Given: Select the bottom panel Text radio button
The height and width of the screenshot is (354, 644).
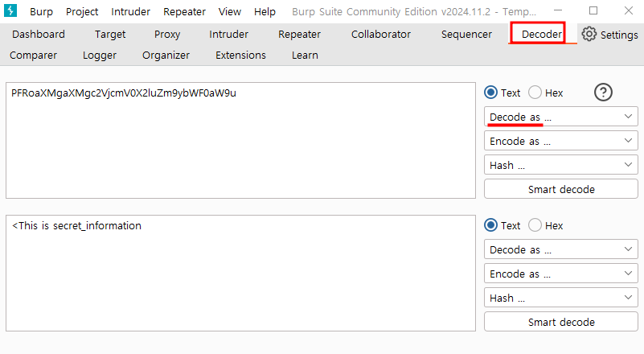Looking at the screenshot, I should (490, 225).
